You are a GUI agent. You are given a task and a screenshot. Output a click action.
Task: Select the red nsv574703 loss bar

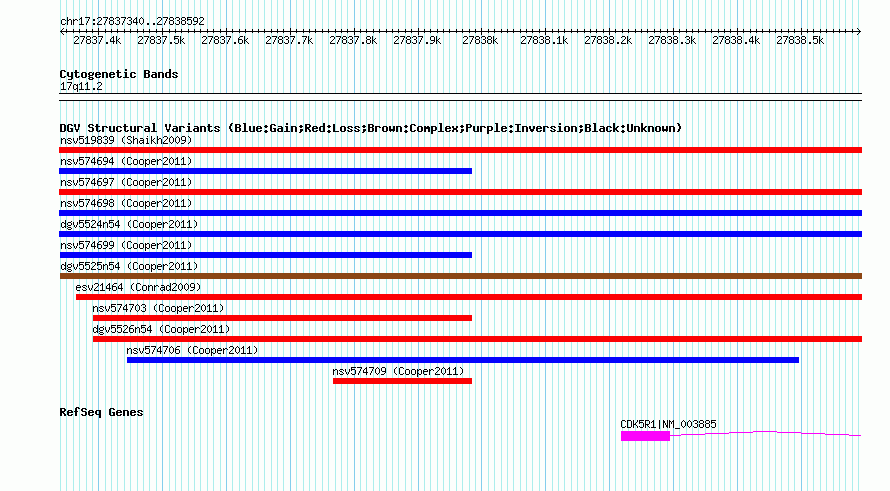click(283, 318)
